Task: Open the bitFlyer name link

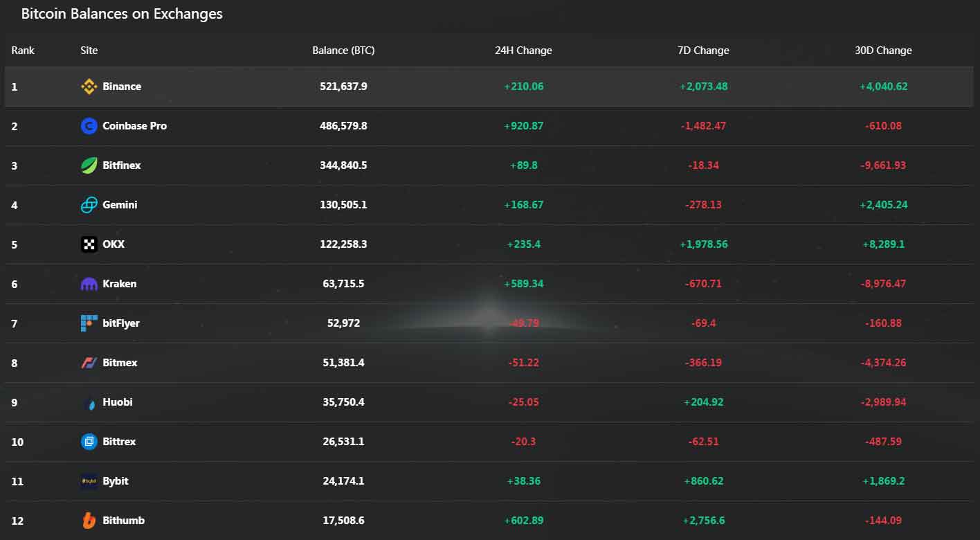Action: [x=121, y=323]
